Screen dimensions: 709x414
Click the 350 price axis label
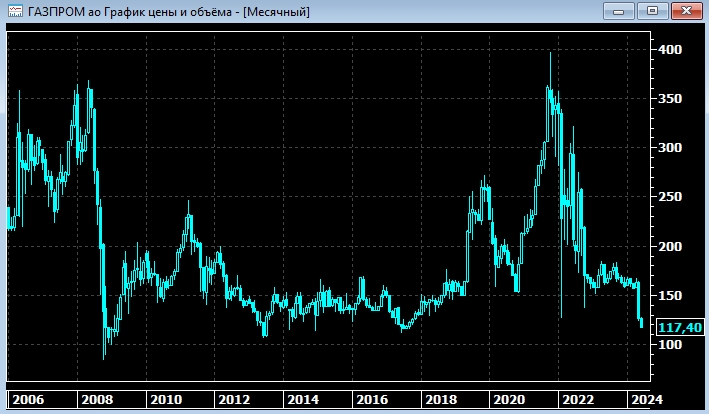click(670, 99)
